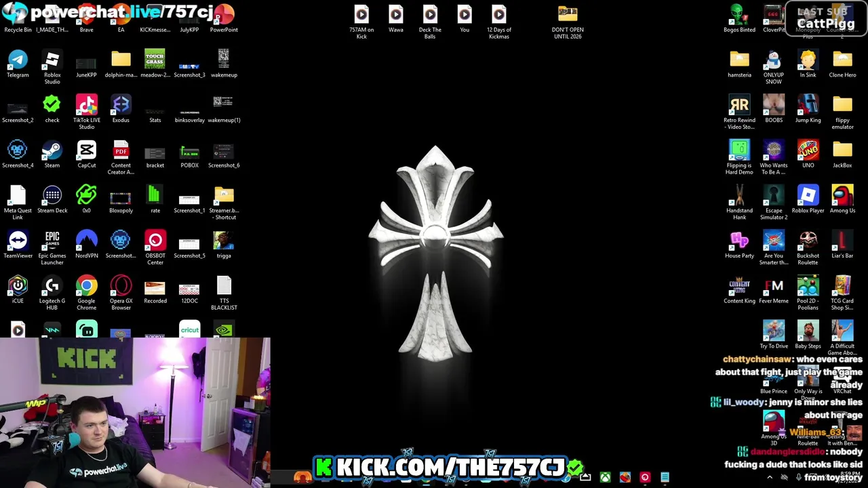Open the hamsteria folder

[x=739, y=64]
